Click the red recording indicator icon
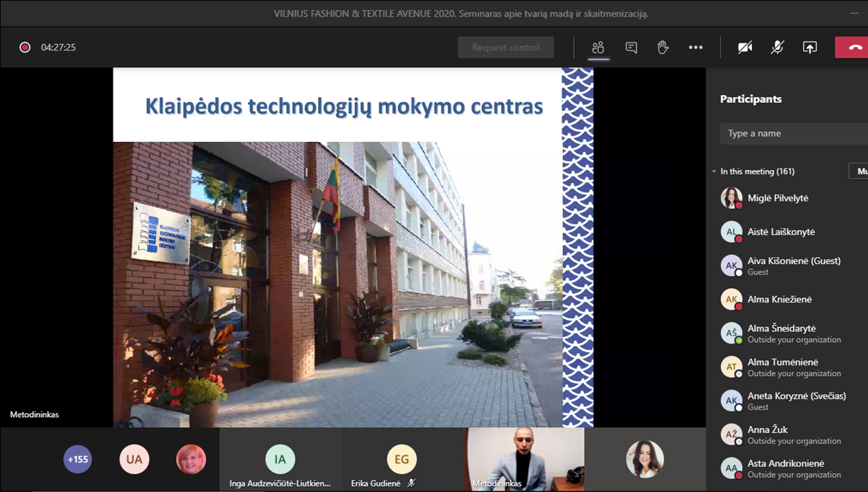Image resolution: width=868 pixels, height=492 pixels. tap(25, 48)
